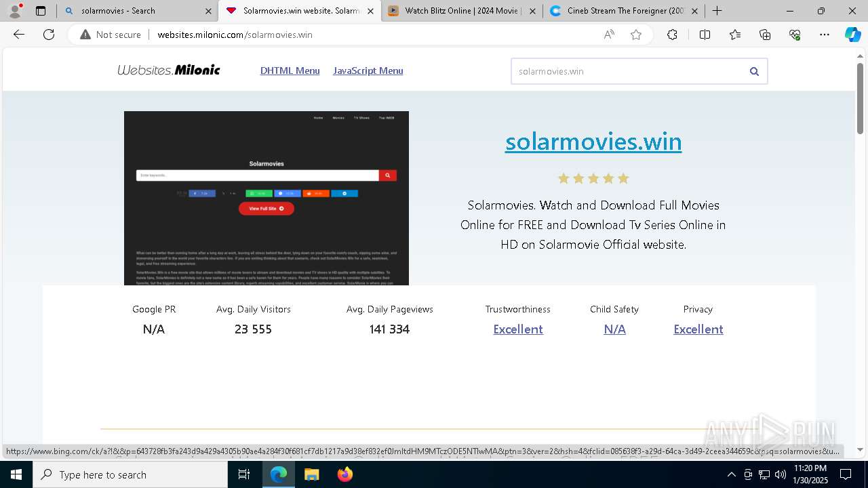Select the Google PR N/A value

pyautogui.click(x=154, y=329)
